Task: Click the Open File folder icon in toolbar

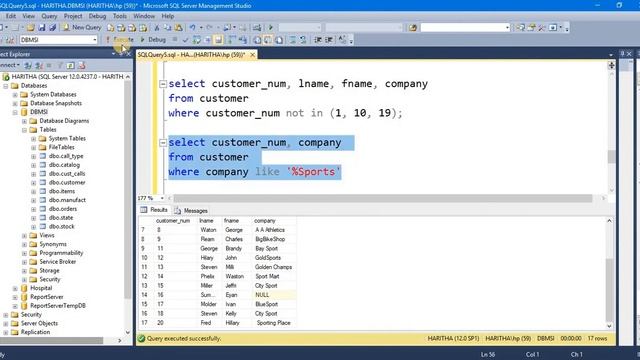Action: pos(31,27)
